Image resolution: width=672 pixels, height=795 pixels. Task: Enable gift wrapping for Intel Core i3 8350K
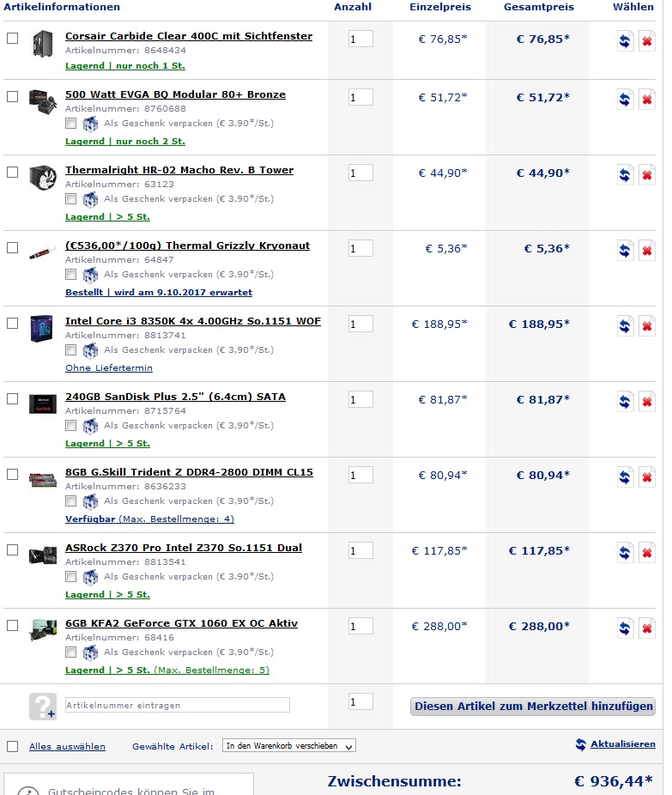pos(71,350)
